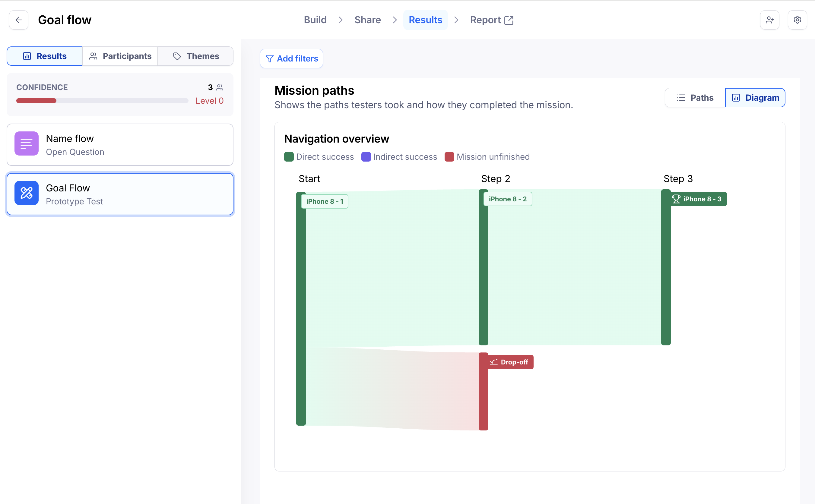The width and height of the screenshot is (815, 504).
Task: Open the settings gear icon
Action: click(797, 20)
